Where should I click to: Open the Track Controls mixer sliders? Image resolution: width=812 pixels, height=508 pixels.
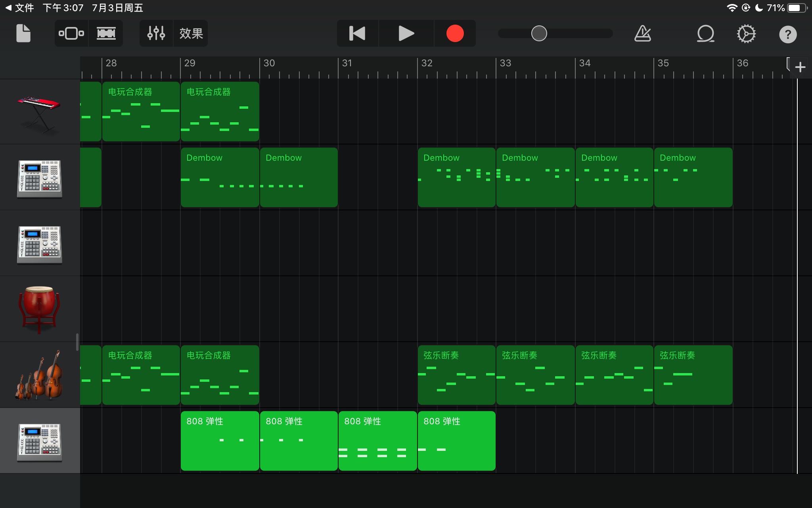(156, 33)
